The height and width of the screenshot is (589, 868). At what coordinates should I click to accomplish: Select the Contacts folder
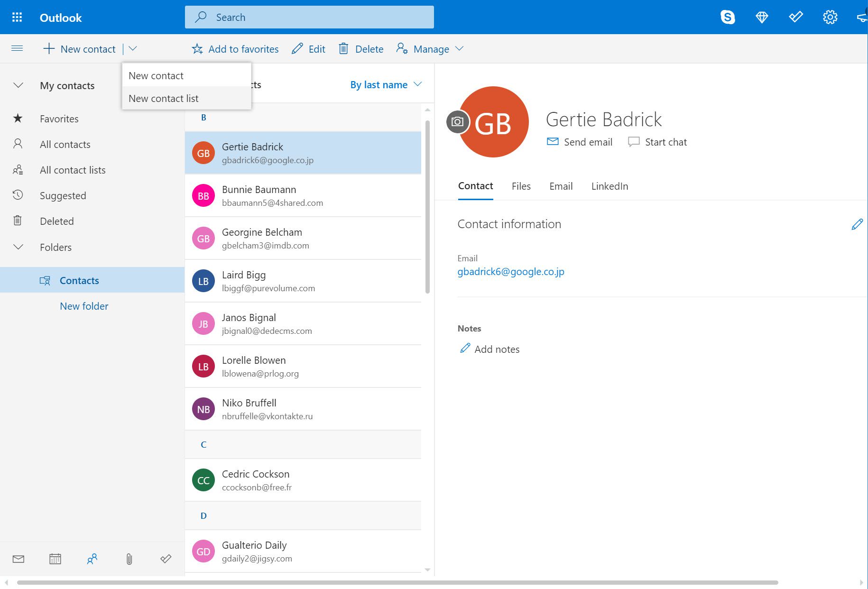point(92,280)
